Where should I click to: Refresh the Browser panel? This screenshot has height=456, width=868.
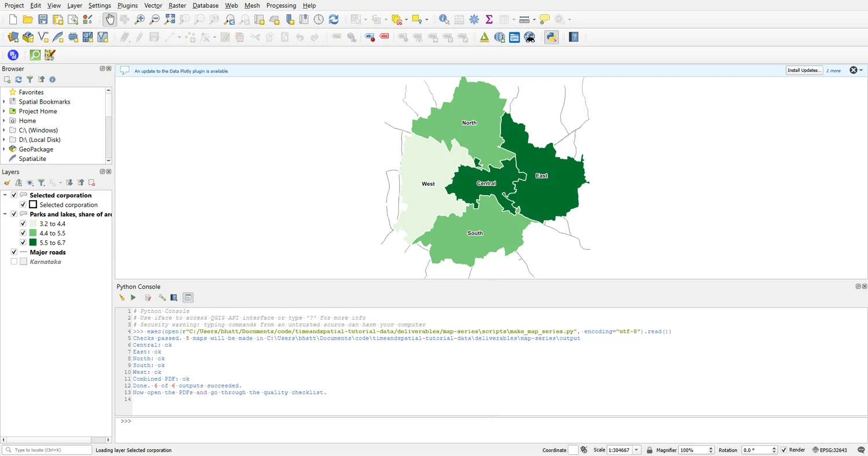(x=19, y=79)
